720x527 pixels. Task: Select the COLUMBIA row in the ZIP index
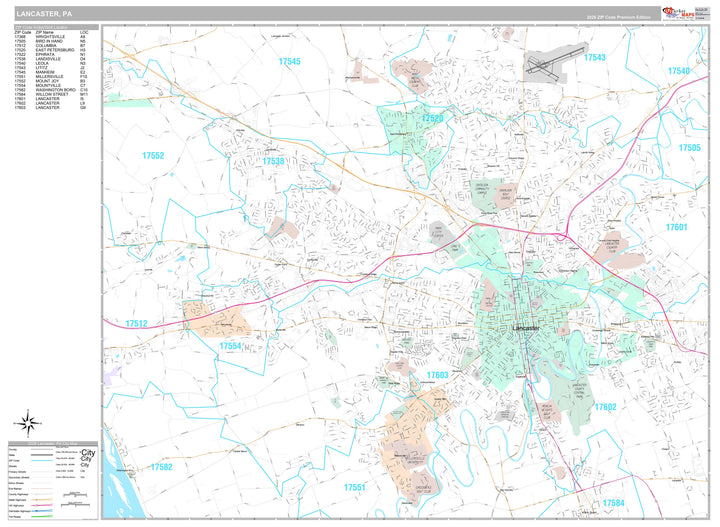pos(50,46)
